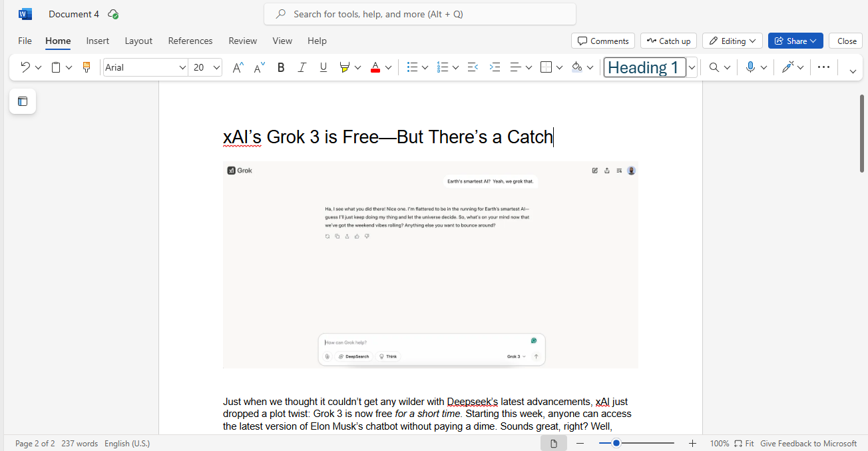This screenshot has width=868, height=451.
Task: Click Increase Indent icon
Action: 495,67
